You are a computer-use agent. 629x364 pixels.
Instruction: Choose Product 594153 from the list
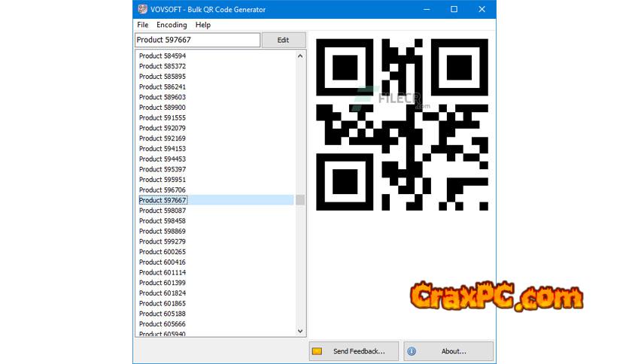click(x=163, y=149)
